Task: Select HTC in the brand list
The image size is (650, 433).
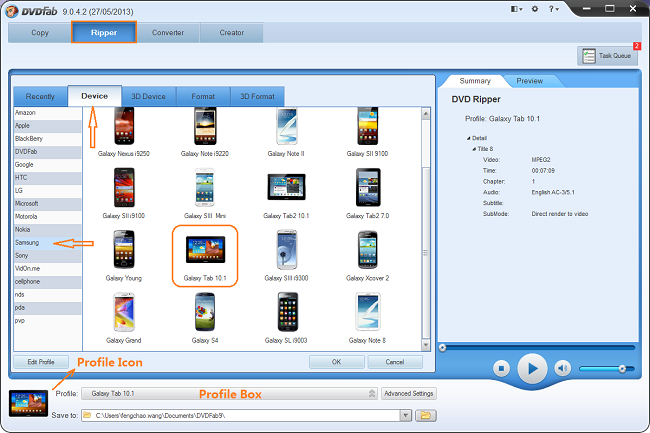Action: coord(48,177)
